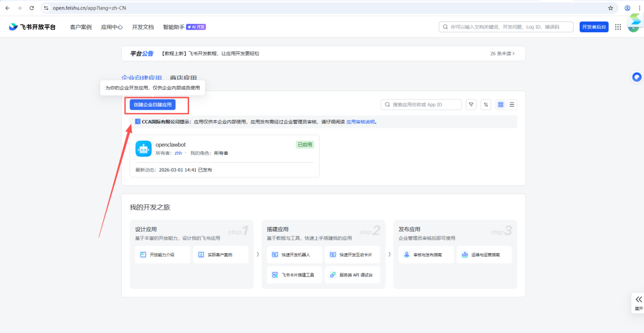644x333 pixels.
Task: Open 快速开发机器人 guide
Action: pos(294,255)
